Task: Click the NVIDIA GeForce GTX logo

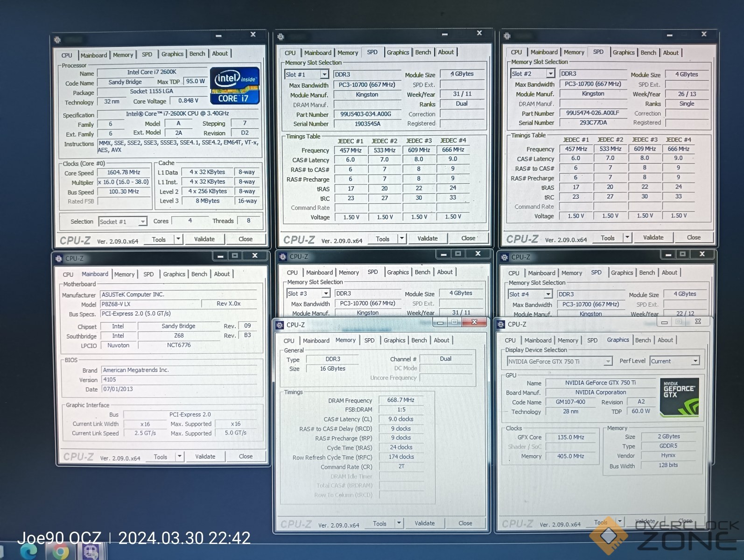Action: tap(679, 397)
